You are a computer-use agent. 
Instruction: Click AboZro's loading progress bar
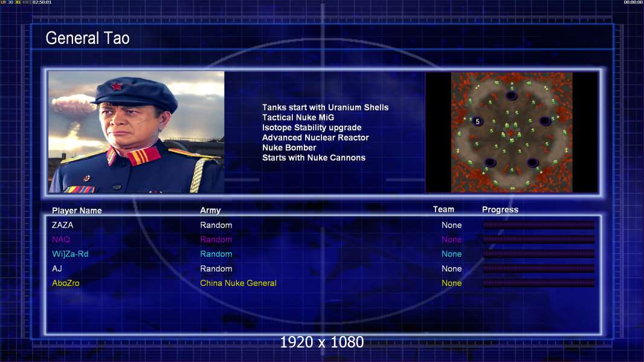pos(538,283)
